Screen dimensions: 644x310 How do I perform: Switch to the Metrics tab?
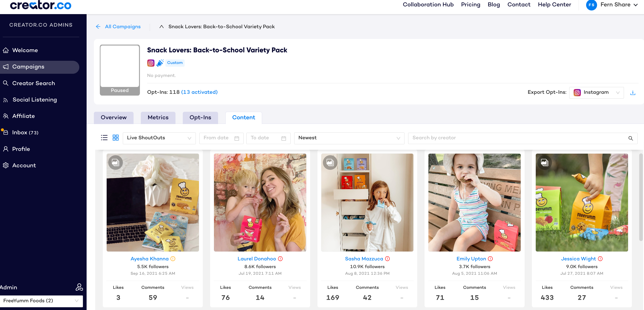pos(158,117)
